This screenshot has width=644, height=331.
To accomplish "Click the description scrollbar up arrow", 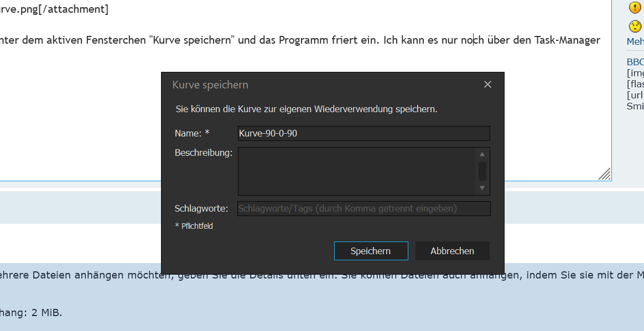I will tap(482, 154).
